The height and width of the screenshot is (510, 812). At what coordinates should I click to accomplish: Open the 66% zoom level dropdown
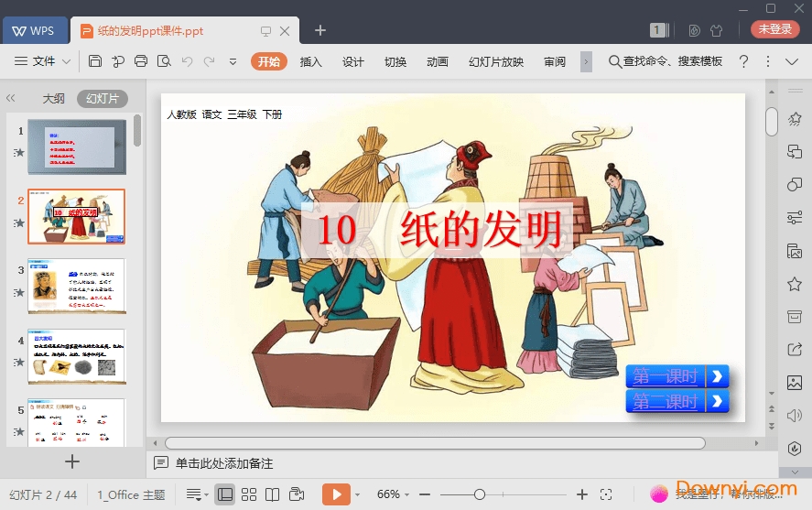coord(393,494)
